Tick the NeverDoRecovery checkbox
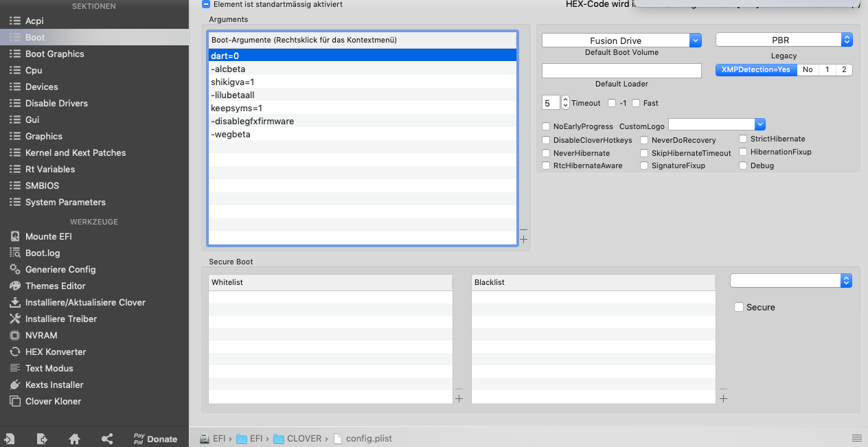Image resolution: width=868 pixels, height=447 pixels. (x=644, y=140)
